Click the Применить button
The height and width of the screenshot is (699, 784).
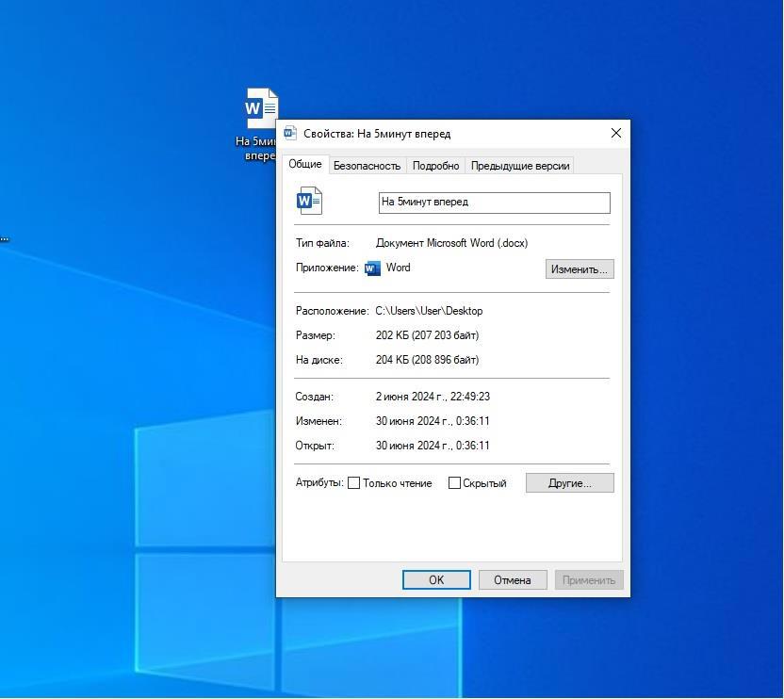(x=589, y=580)
